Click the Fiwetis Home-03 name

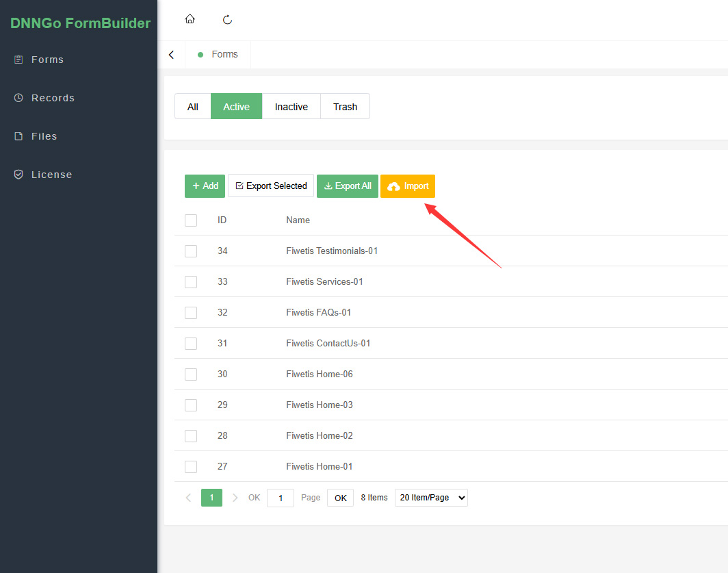(x=320, y=405)
